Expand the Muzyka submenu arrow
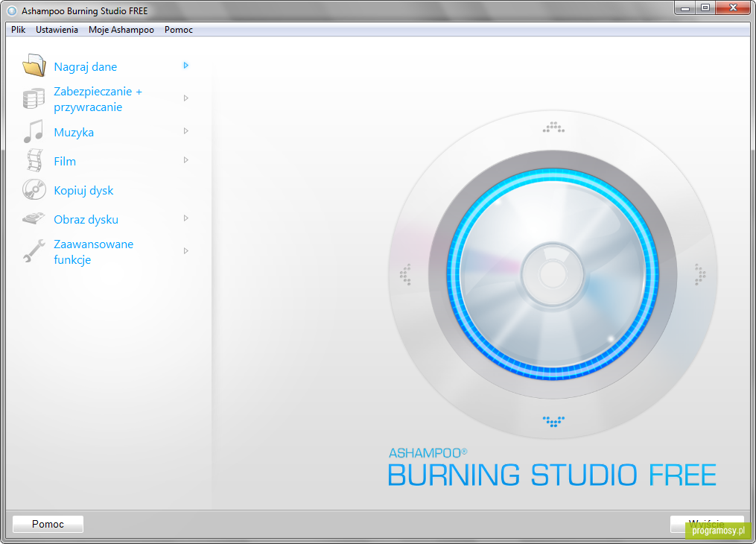Viewport: 756px width, 544px height. tap(185, 131)
